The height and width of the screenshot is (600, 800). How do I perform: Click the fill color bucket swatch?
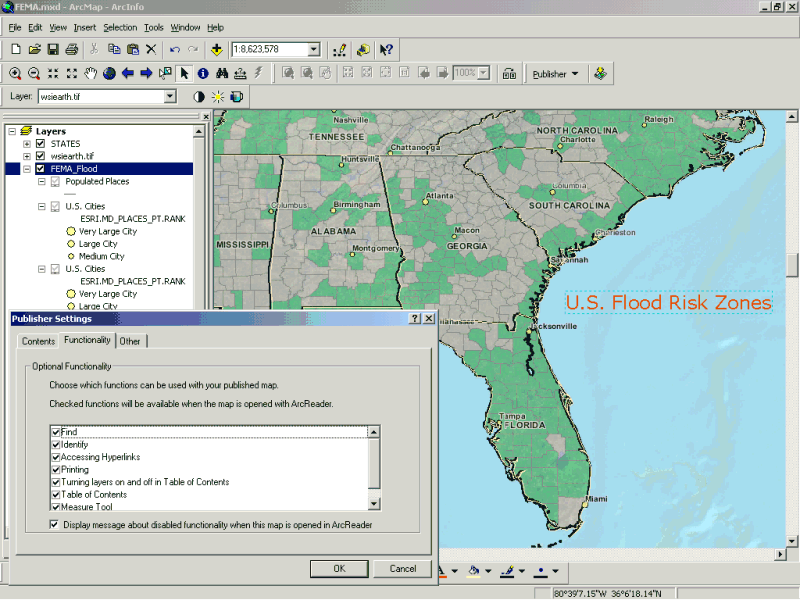pyautogui.click(x=474, y=571)
